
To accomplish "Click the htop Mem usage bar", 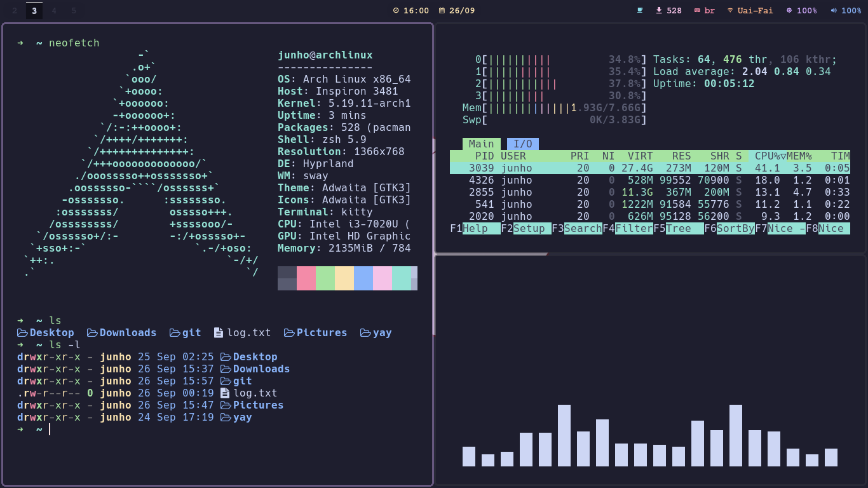I will pyautogui.click(x=555, y=107).
